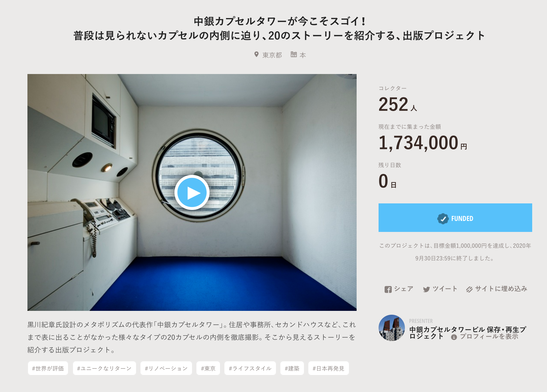Open the #リノベーション tag

166,368
